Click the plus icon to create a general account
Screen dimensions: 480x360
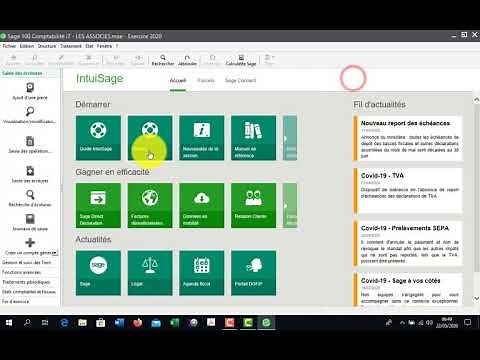[30, 243]
